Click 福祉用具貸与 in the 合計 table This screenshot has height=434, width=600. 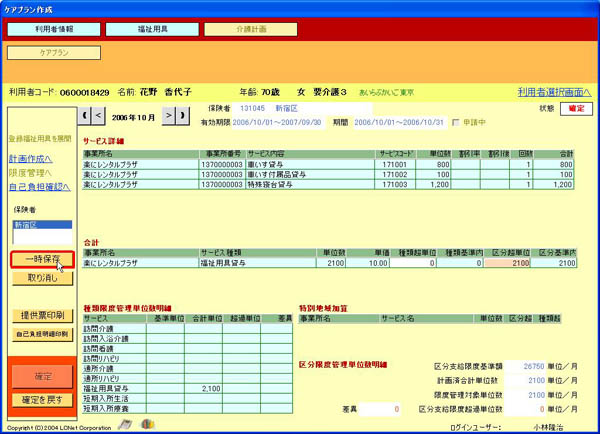point(258,263)
